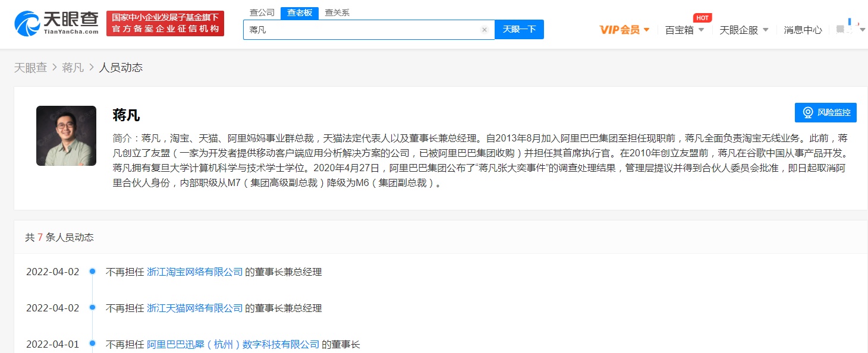Viewport: 868px width, 353px height.
Task: Click the 共 7 条人员动态 count text
Action: pos(59,238)
